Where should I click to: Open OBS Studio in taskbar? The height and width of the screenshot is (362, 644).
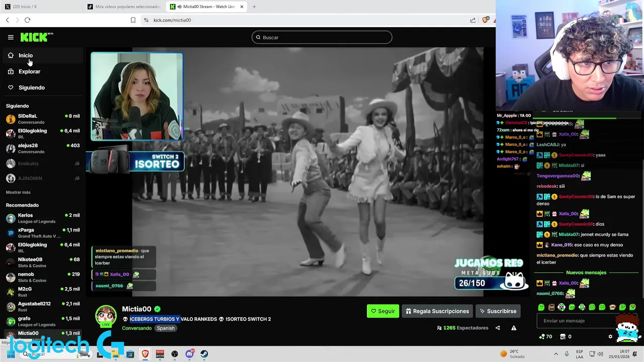coord(175,354)
